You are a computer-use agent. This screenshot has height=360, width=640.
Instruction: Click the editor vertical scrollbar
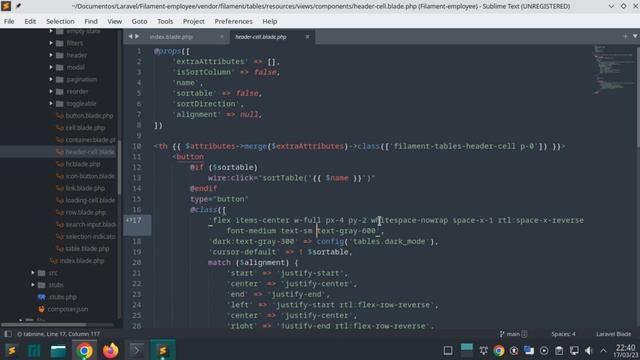pyautogui.click(x=638, y=96)
